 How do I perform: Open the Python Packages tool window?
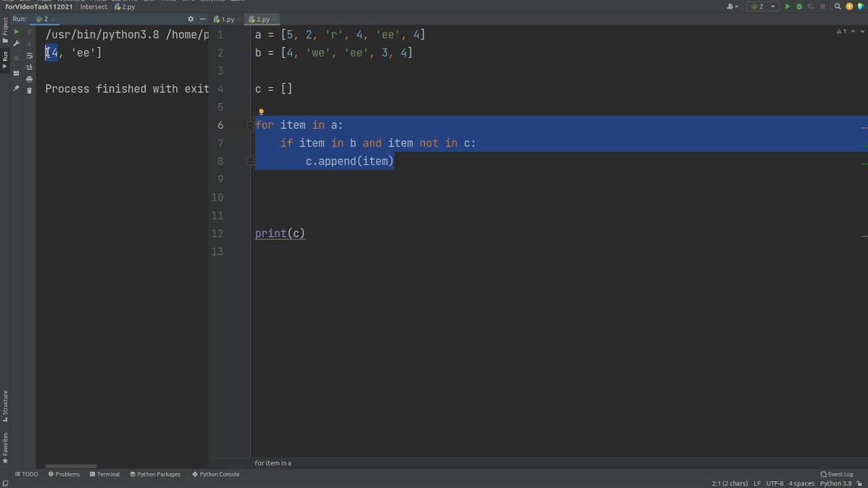pos(155,474)
